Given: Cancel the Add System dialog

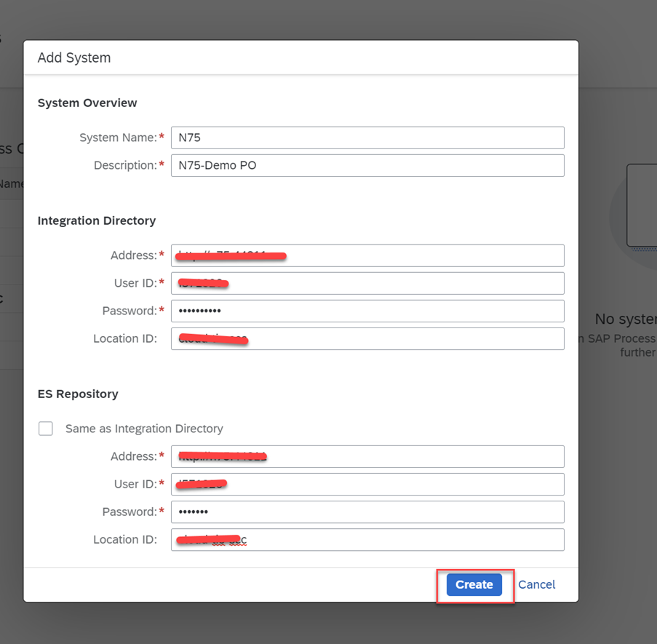Looking at the screenshot, I should [536, 584].
